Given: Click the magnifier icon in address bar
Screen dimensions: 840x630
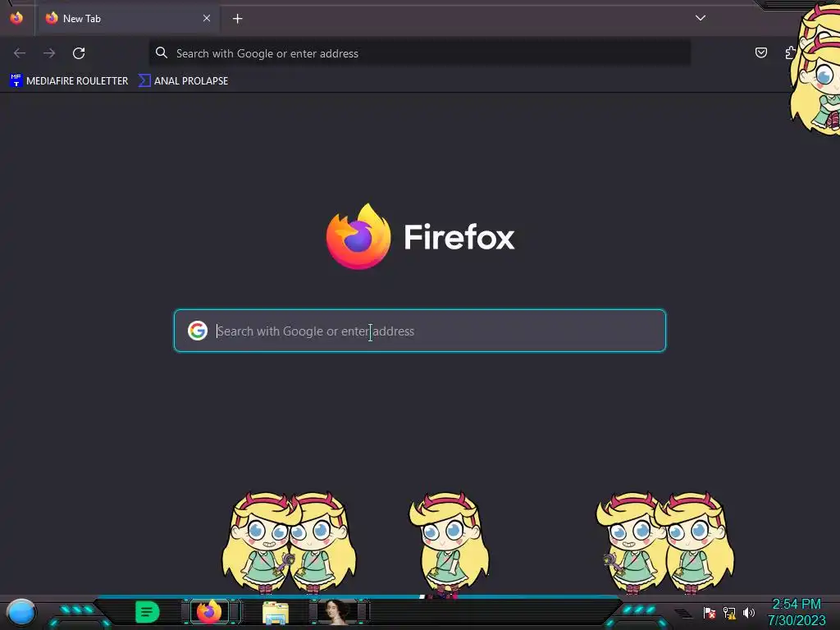Looking at the screenshot, I should pos(162,52).
